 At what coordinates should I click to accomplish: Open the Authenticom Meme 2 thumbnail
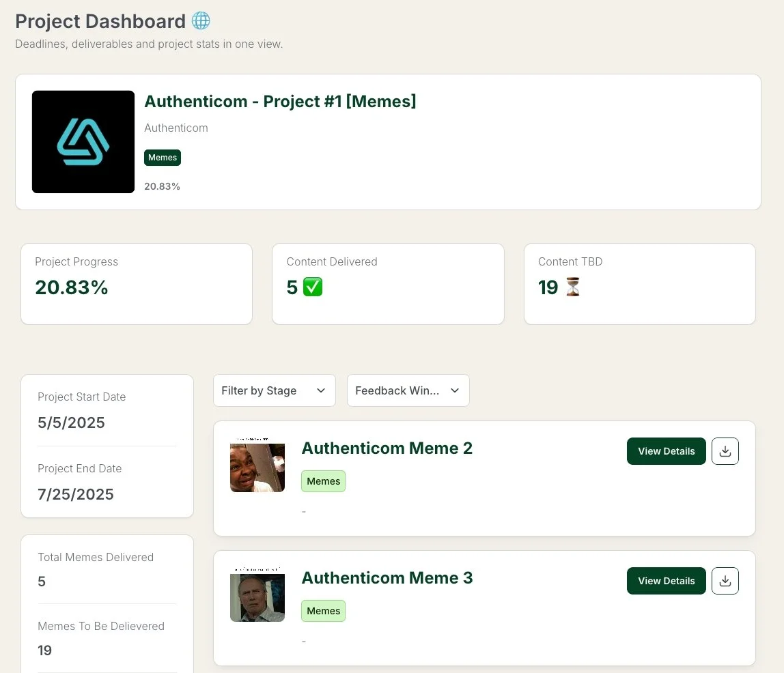point(257,465)
